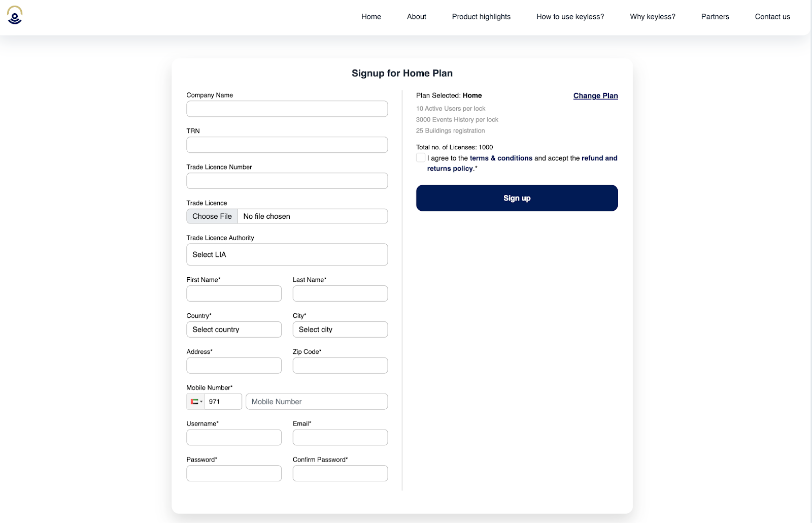Click the Change Plan link
The image size is (812, 523).
point(596,95)
